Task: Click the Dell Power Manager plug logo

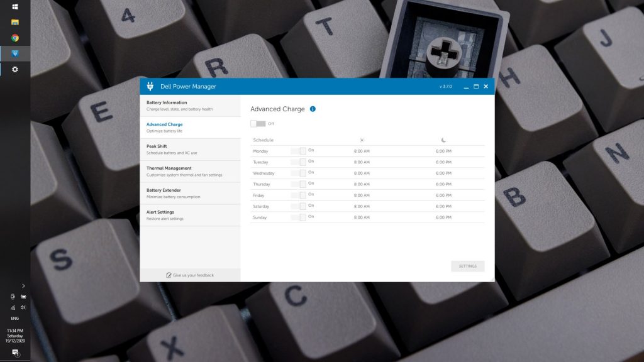Action: point(150,86)
